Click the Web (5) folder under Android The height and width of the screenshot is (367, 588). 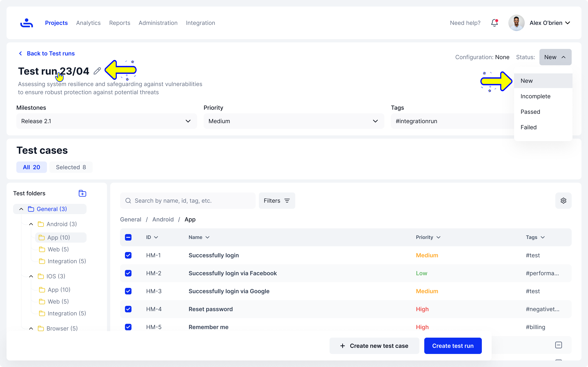pyautogui.click(x=58, y=249)
